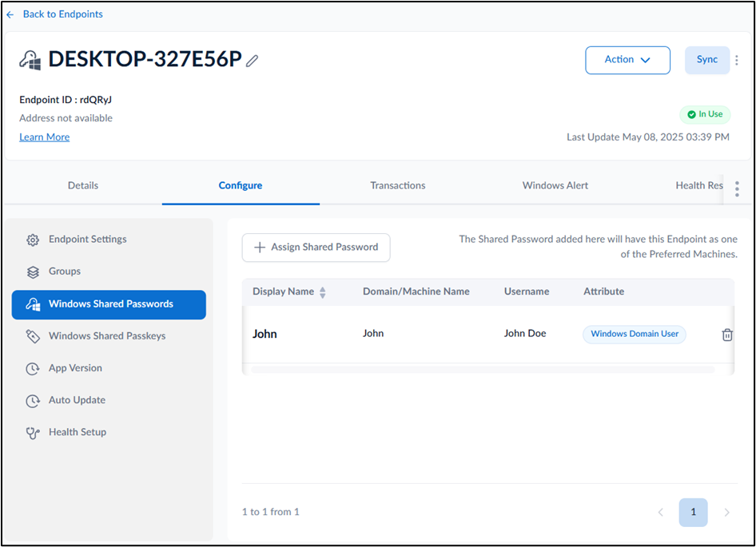Click the green check icon in the In Use badge
This screenshot has height=547, width=756.
click(x=691, y=115)
